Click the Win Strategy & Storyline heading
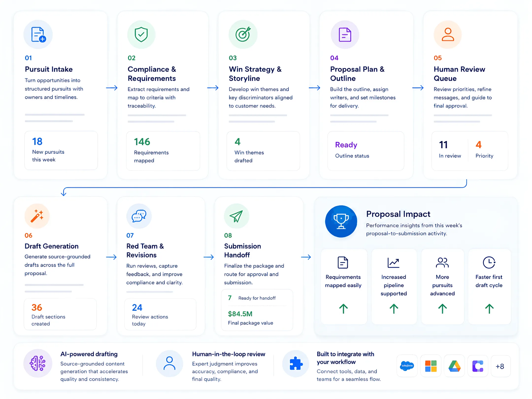 click(255, 74)
